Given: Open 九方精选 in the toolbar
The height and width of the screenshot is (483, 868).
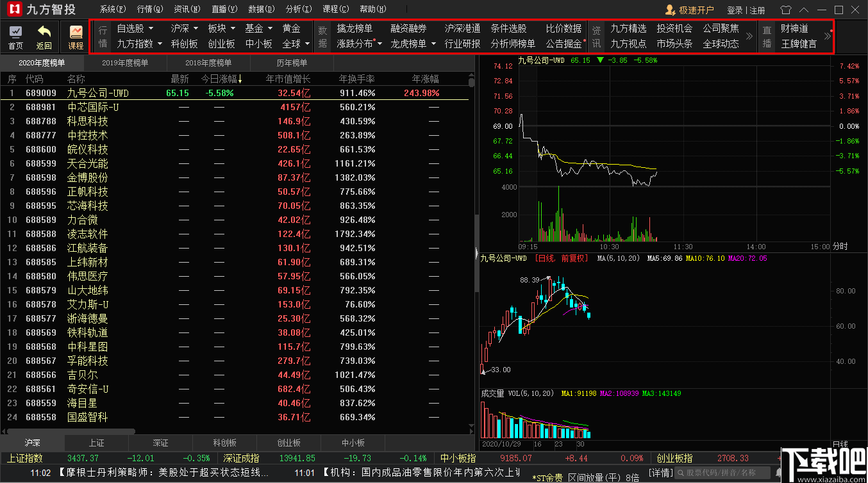Looking at the screenshot, I should 628,29.
